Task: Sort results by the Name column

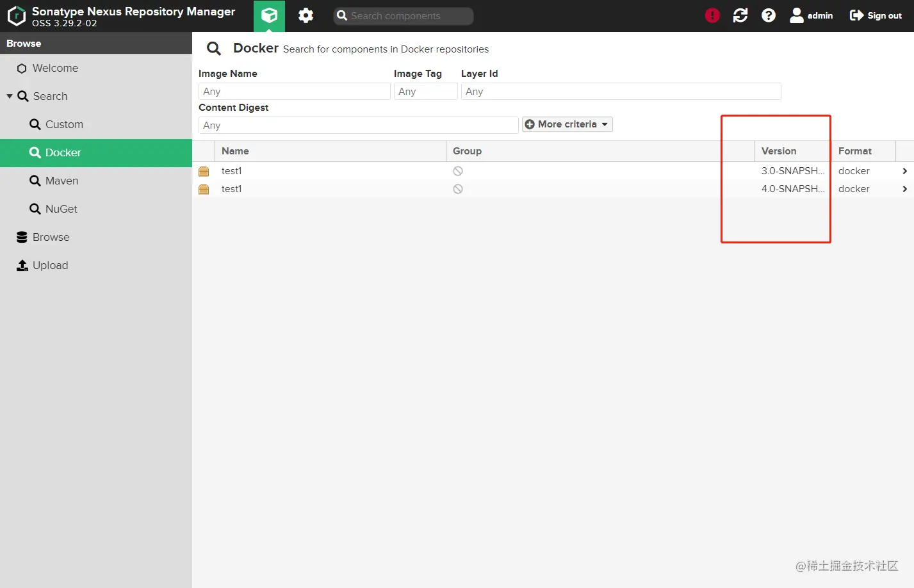Action: pyautogui.click(x=331, y=151)
